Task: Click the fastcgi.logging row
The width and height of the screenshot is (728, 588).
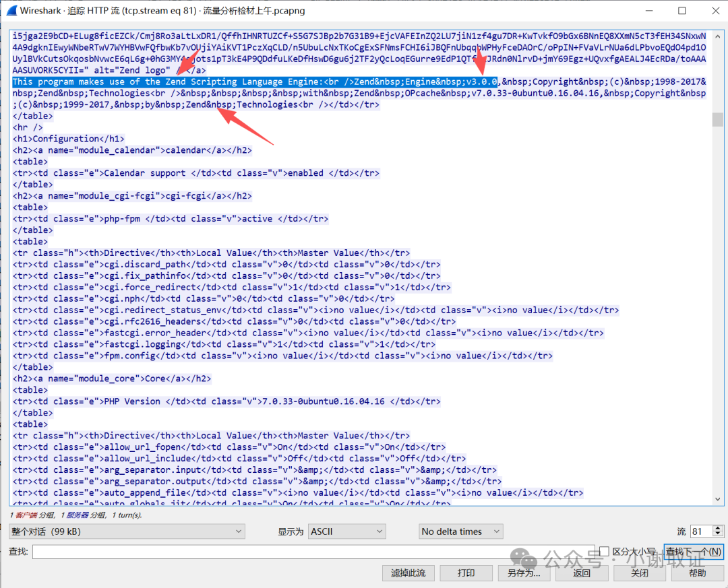Action: tap(224, 344)
